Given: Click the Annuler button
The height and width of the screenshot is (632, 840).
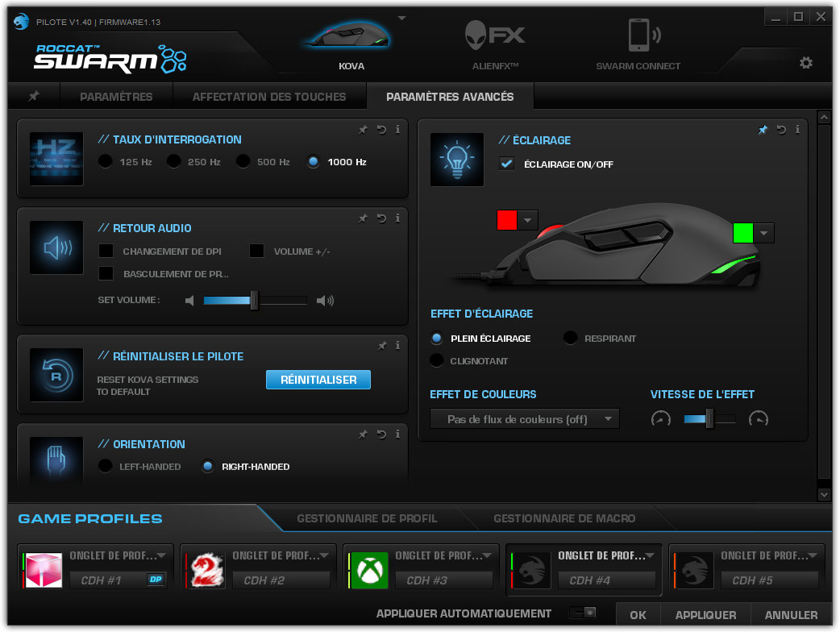Looking at the screenshot, I should [x=792, y=615].
